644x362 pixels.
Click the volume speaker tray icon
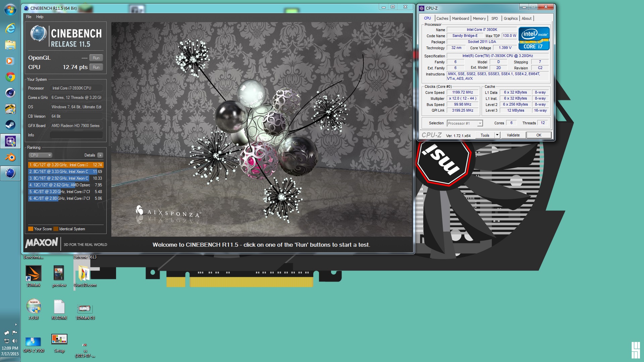pos(14,341)
